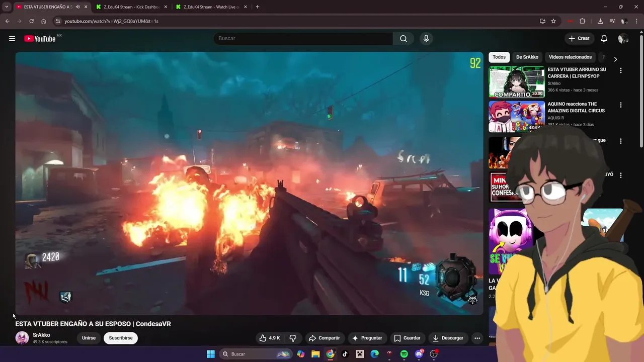Click the Suscribirse button

point(121,338)
